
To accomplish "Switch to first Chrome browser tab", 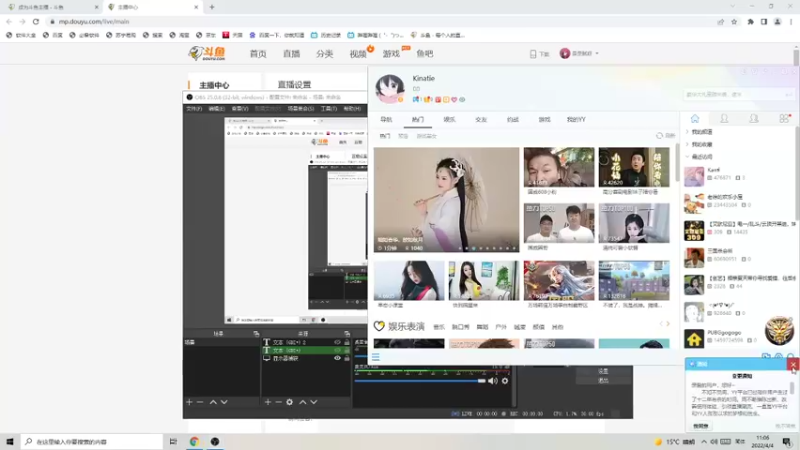I will point(51,7).
